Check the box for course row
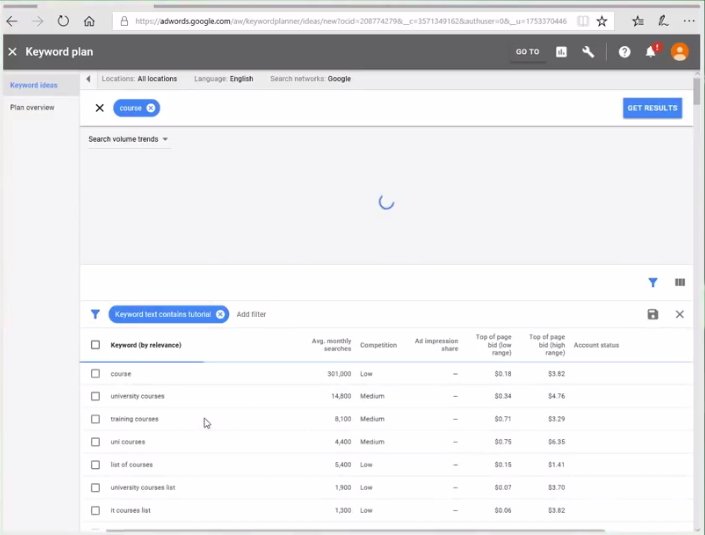Image resolution: width=705 pixels, height=535 pixels. (95, 374)
